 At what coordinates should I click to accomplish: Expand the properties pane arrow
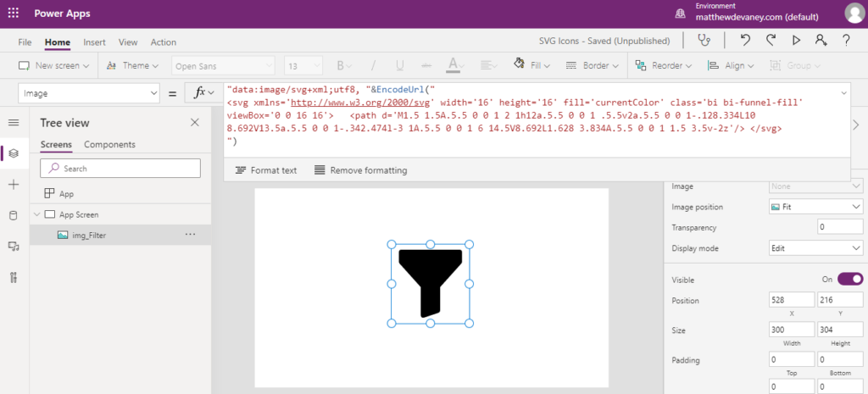pyautogui.click(x=856, y=125)
